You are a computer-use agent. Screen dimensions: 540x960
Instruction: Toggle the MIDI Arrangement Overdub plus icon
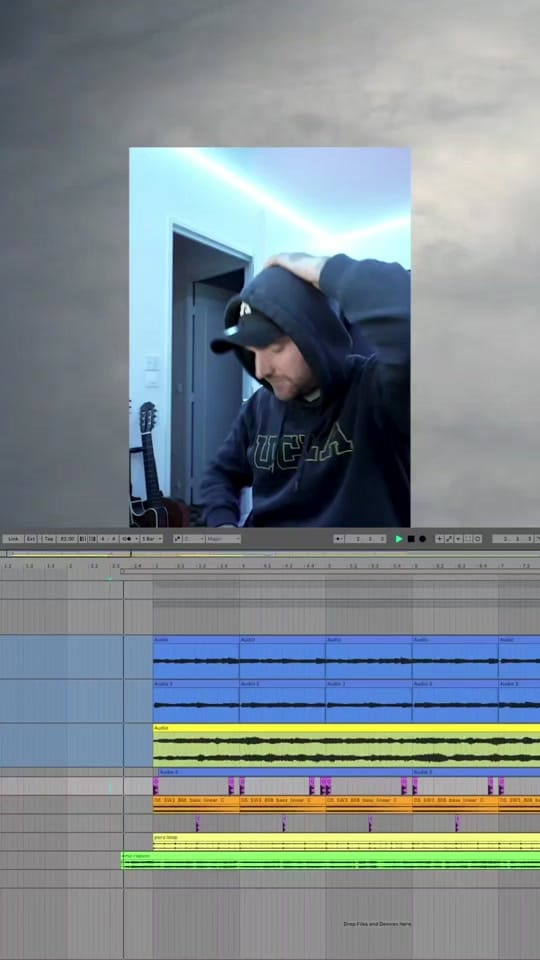tap(439, 539)
